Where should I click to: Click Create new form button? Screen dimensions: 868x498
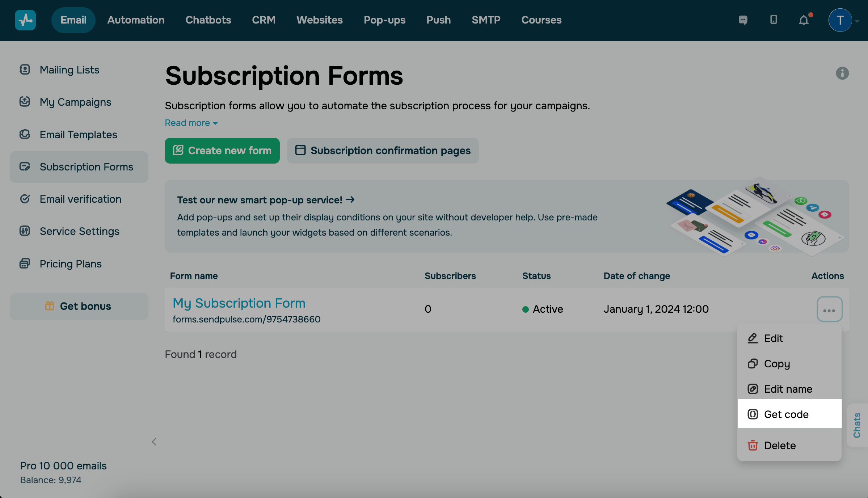click(222, 151)
